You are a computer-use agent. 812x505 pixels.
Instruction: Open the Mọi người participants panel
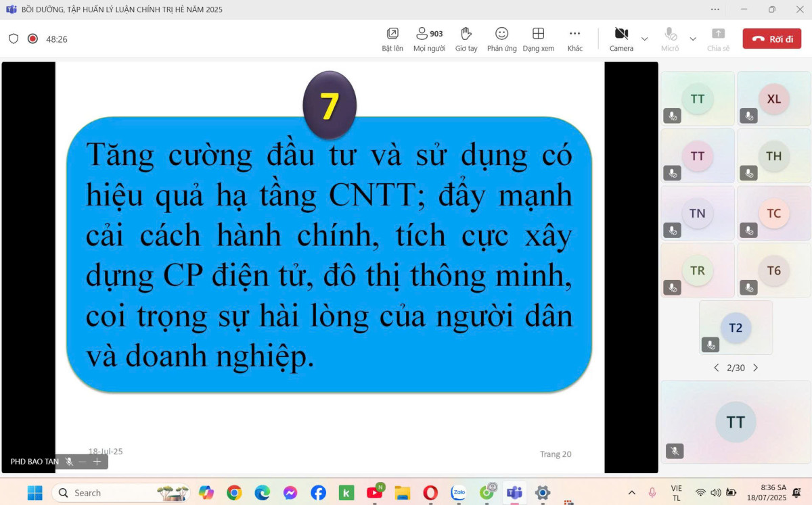point(429,39)
